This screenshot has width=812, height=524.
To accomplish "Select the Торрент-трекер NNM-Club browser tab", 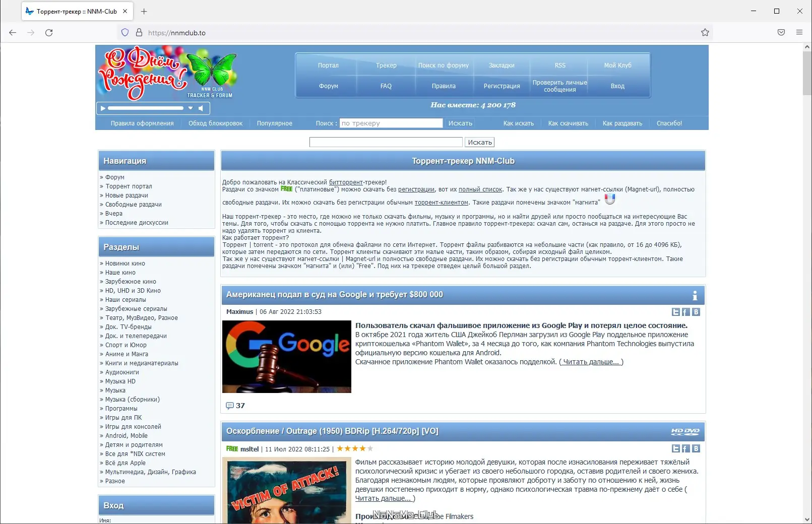I will coord(76,11).
